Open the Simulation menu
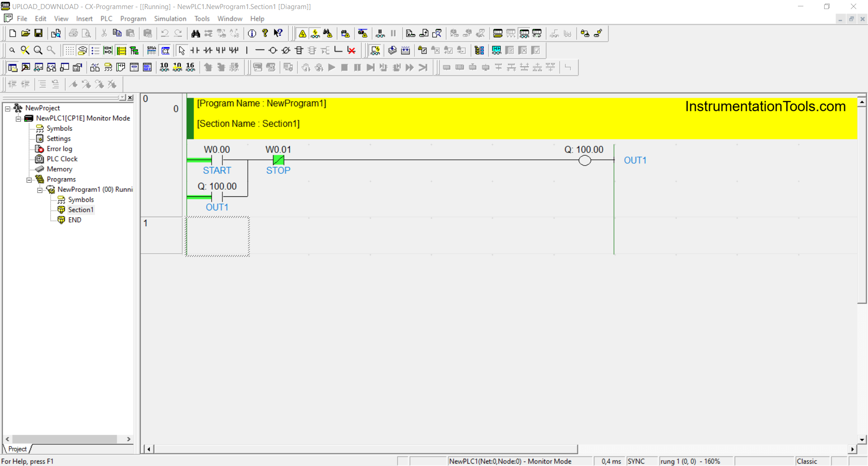The height and width of the screenshot is (466, 868). (170, 19)
